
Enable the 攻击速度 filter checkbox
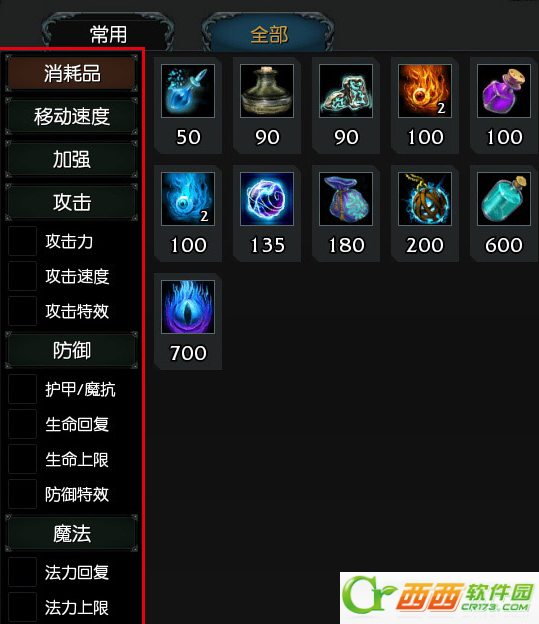22,276
